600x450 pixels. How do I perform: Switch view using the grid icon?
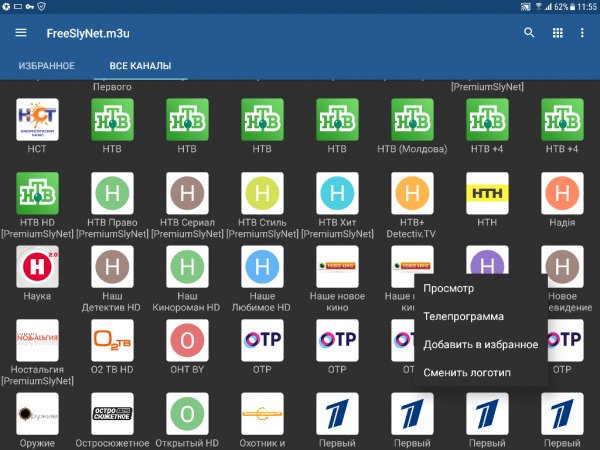(x=558, y=33)
